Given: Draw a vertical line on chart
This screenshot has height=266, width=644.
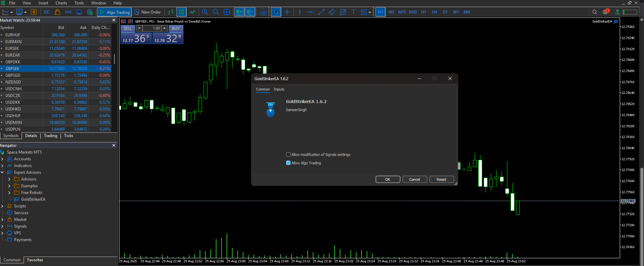Looking at the screenshot, I should tap(300, 12).
